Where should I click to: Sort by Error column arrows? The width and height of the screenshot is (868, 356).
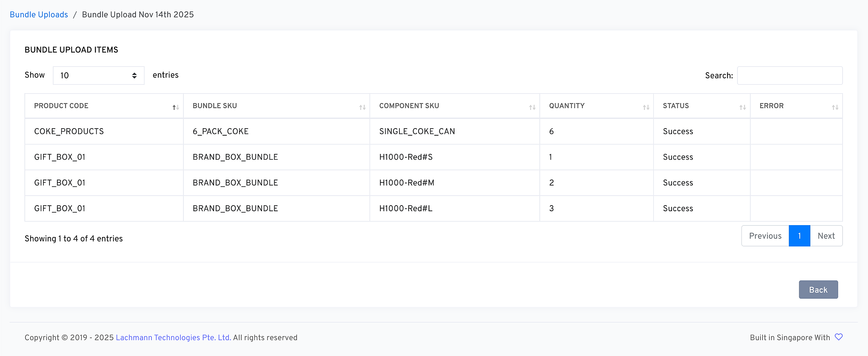[835, 107]
